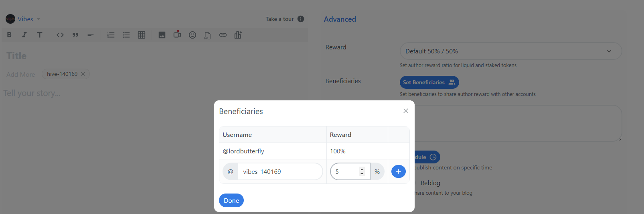The height and width of the screenshot is (214, 644).
Task: Edit the beneficiary username field
Action: coord(280,171)
